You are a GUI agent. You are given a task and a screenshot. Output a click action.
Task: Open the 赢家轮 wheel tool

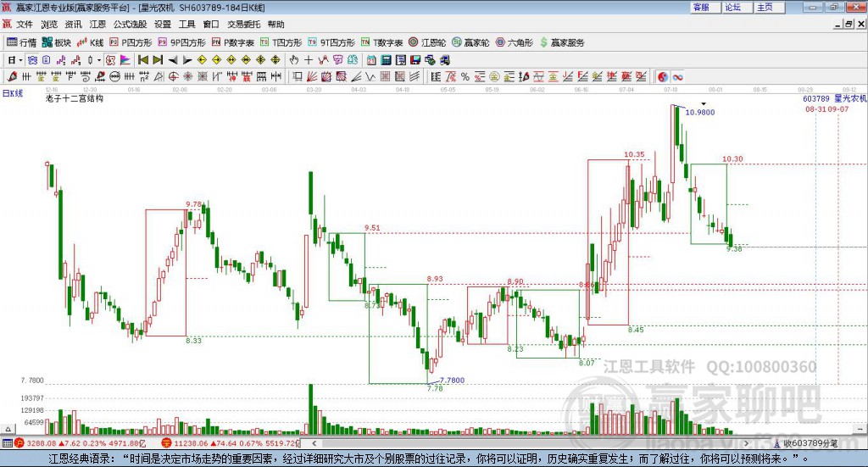pos(470,42)
